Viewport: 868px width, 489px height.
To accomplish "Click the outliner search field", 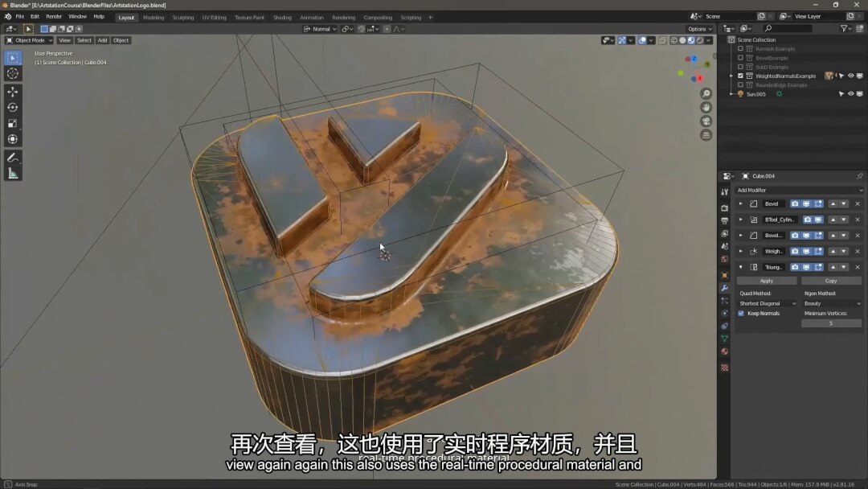I will [788, 28].
